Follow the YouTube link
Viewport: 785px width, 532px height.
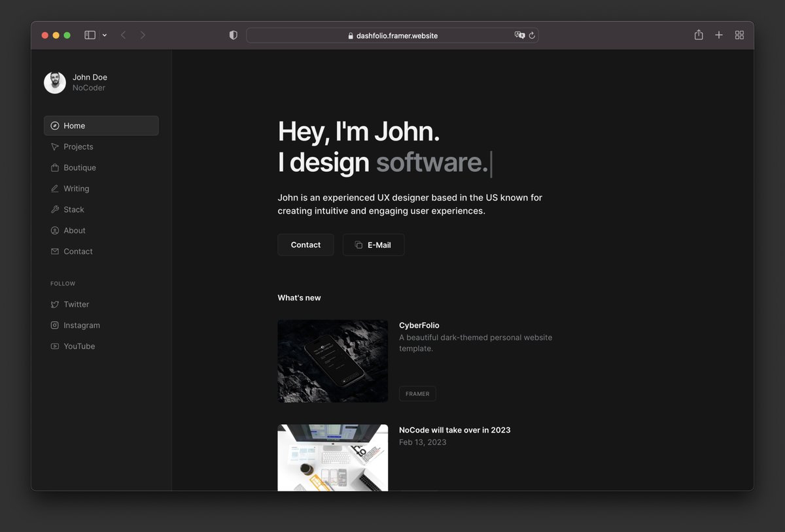(x=101, y=346)
